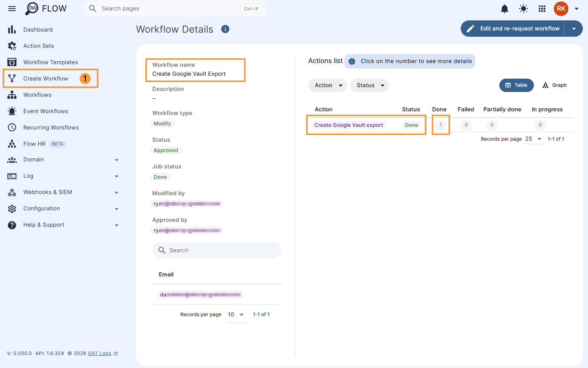
Task: Open the Action filter dropdown
Action: (x=327, y=85)
